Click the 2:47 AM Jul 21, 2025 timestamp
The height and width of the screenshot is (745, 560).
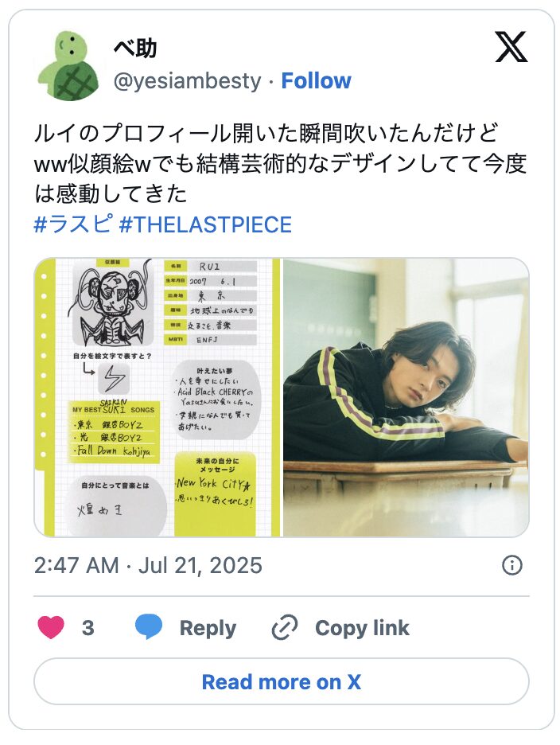(148, 565)
